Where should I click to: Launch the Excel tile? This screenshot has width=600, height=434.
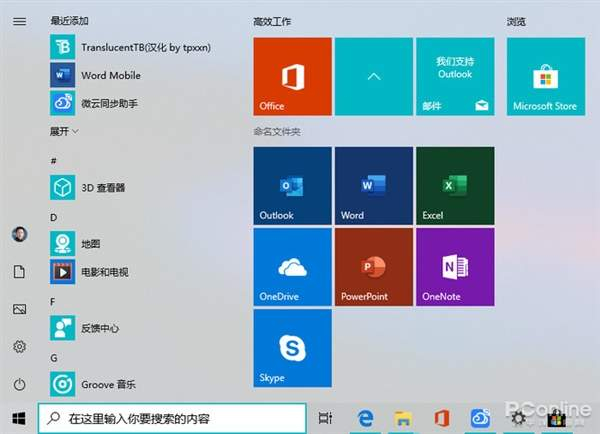[455, 186]
